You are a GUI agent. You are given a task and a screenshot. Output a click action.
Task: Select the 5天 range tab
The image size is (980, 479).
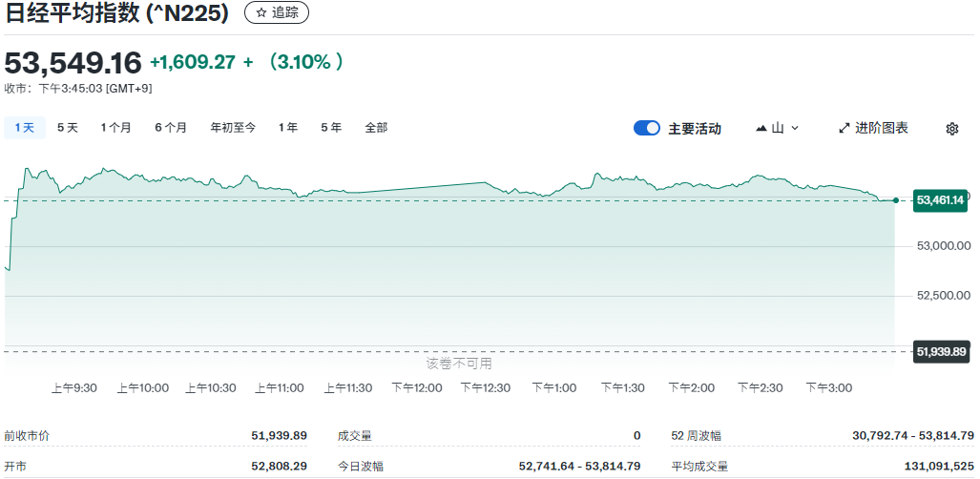coord(68,128)
